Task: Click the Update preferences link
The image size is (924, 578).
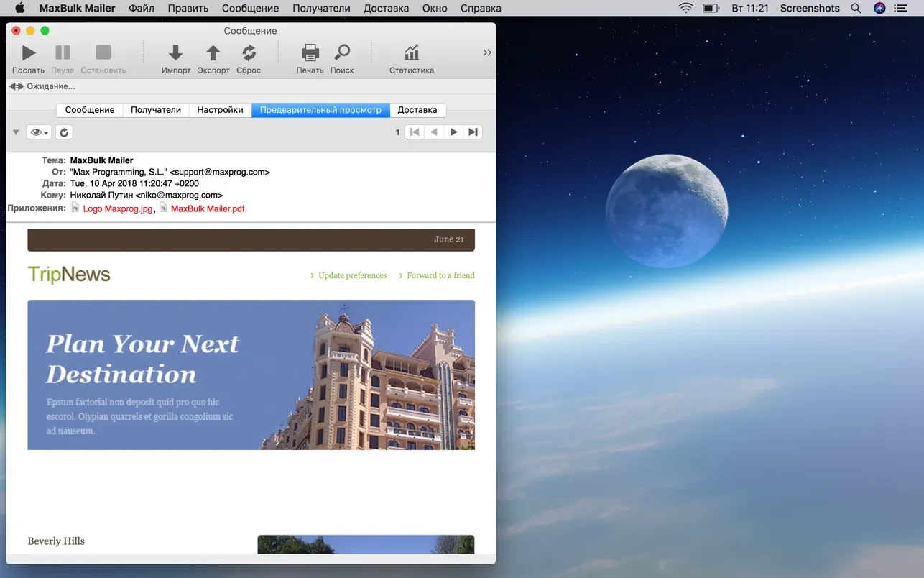Action: (352, 275)
